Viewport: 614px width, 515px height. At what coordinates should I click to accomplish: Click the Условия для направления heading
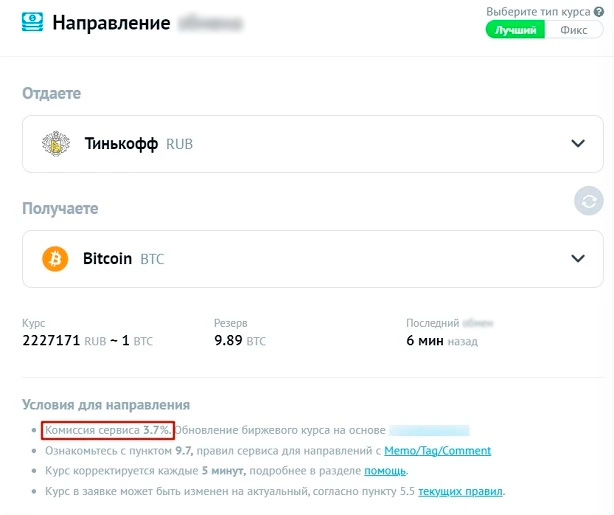tap(106, 405)
